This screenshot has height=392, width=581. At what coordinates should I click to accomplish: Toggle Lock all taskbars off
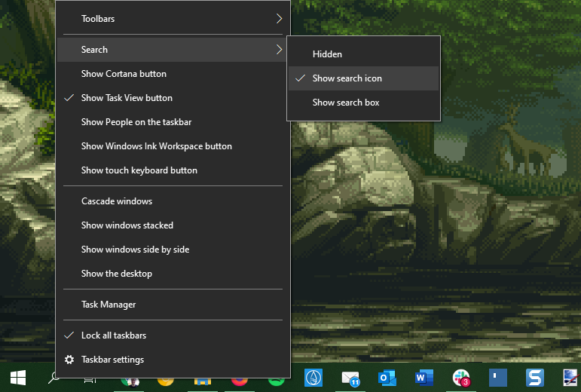point(114,335)
